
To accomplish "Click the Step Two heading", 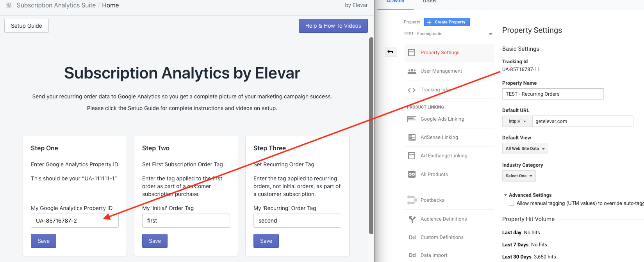I will [x=156, y=148].
